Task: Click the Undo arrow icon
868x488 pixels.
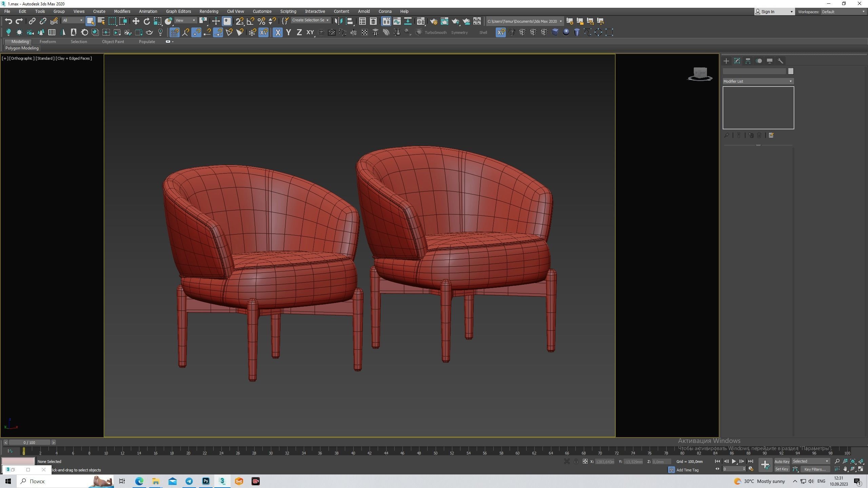Action: [8, 21]
